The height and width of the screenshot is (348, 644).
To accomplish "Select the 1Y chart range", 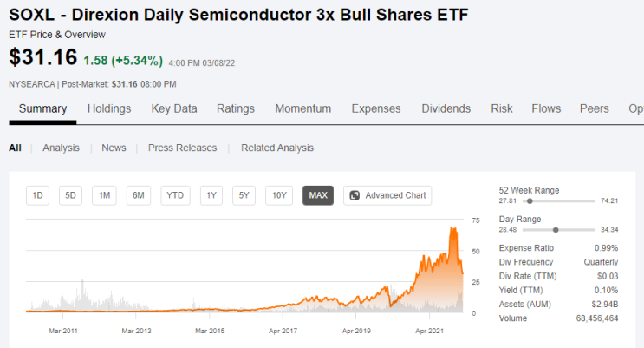I will (211, 195).
